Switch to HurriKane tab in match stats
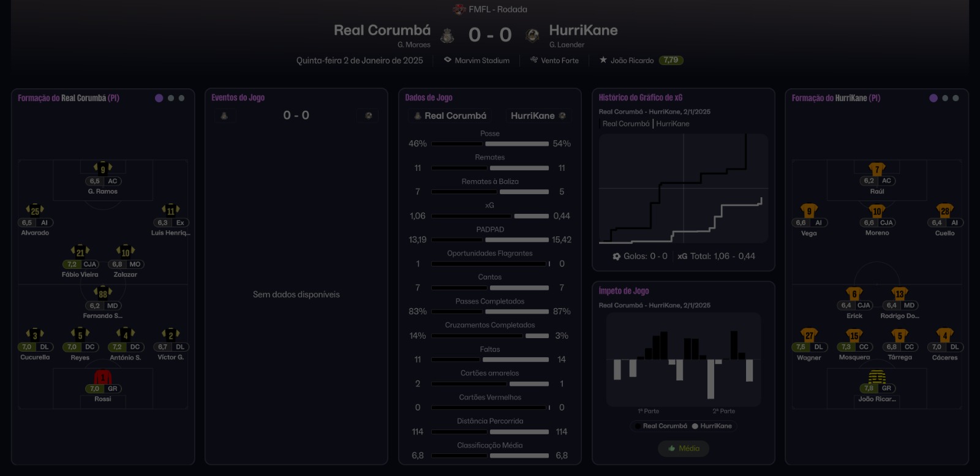Screen dimensions: 980x476 [x=537, y=116]
